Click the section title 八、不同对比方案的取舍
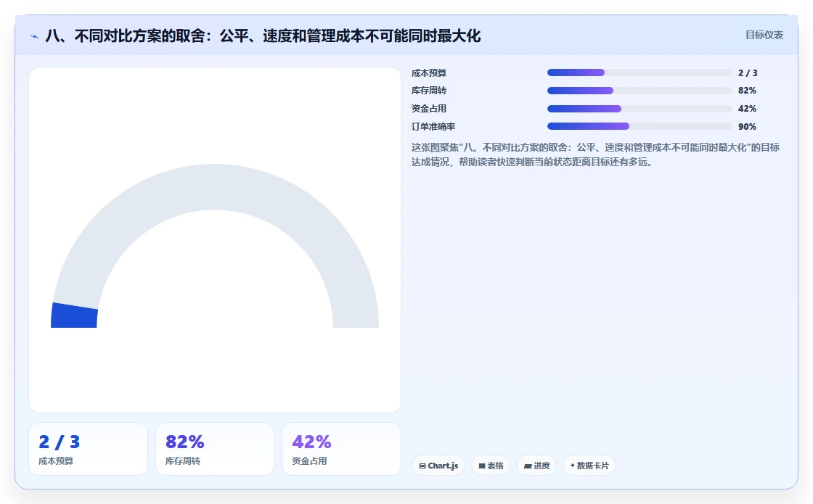 [x=263, y=36]
